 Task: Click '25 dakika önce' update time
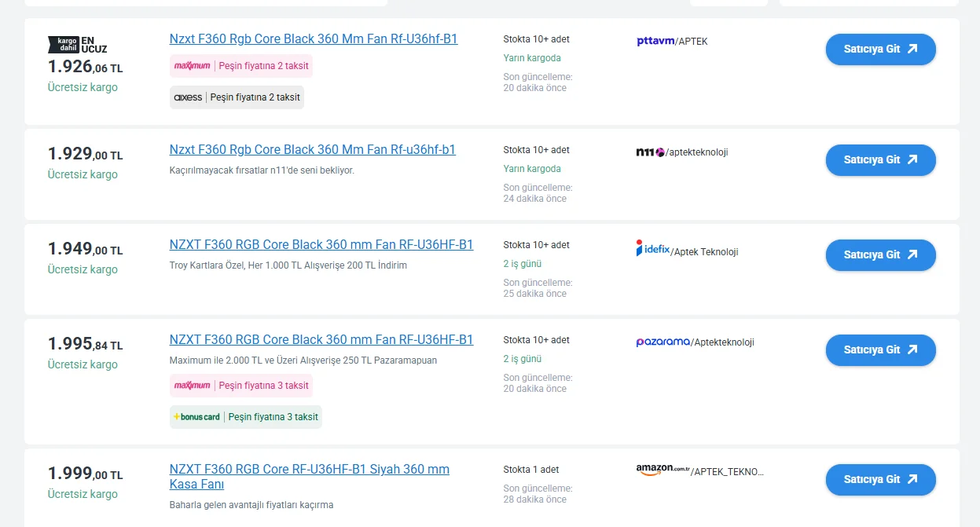(535, 293)
